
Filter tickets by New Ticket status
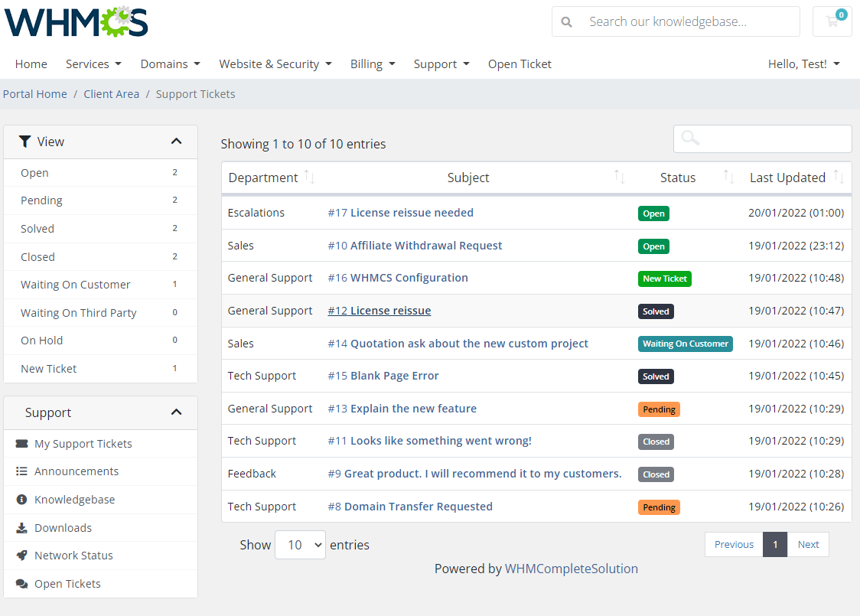(100, 369)
